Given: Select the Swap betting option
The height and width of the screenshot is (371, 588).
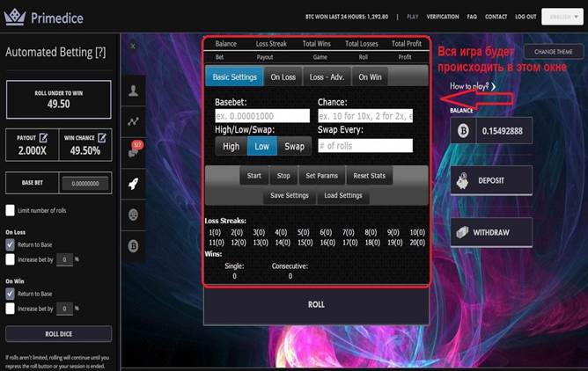Looking at the screenshot, I should [294, 146].
